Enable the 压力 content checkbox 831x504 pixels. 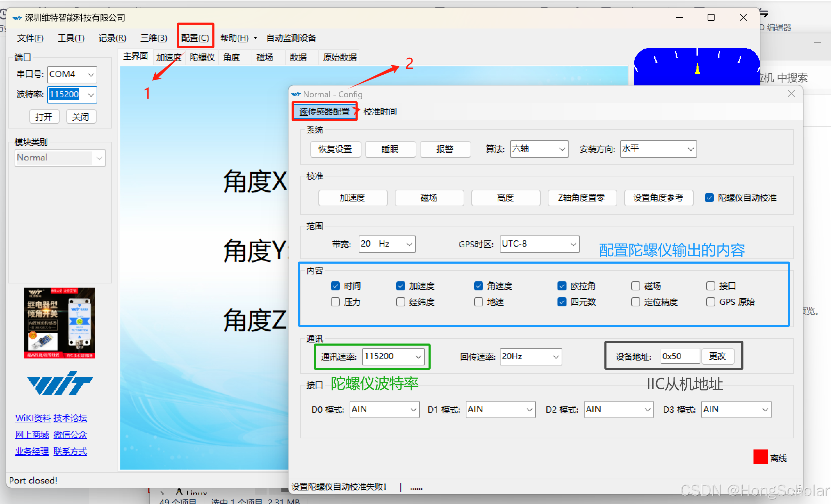point(335,302)
